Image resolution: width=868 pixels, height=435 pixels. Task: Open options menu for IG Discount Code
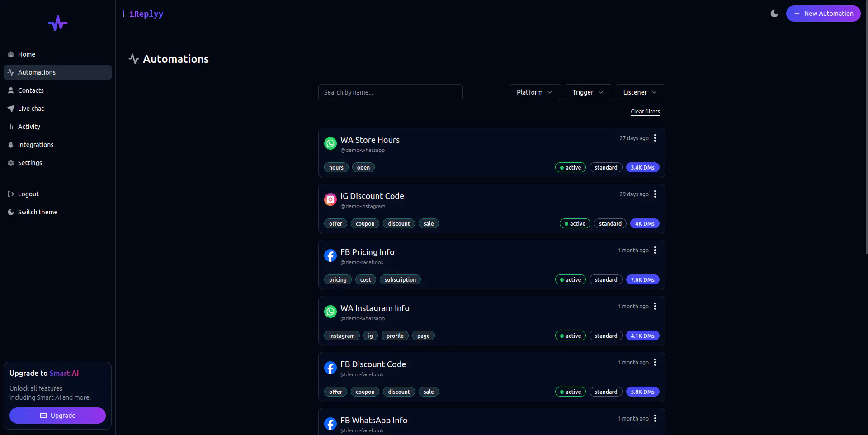pos(655,194)
